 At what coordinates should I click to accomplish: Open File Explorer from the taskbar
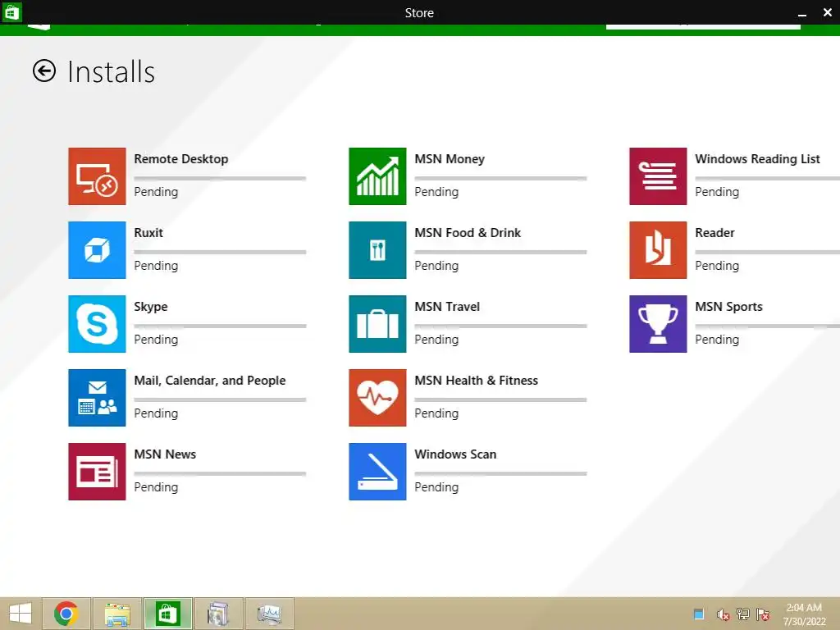click(x=117, y=614)
